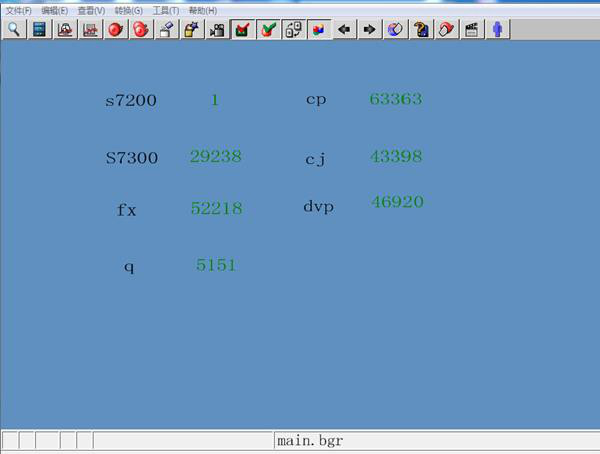The width and height of the screenshot is (600, 454).
Task: Click the S7300 label
Action: tap(132, 158)
